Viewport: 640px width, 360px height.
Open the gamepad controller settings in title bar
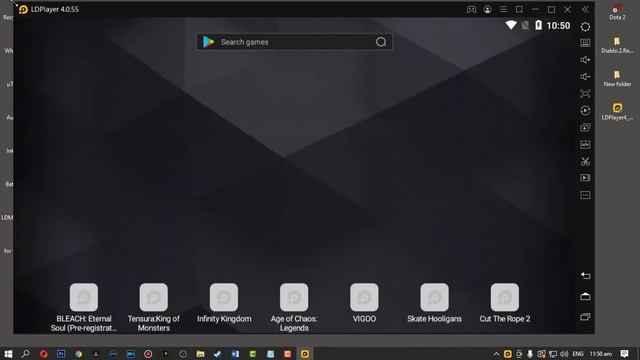[471, 9]
